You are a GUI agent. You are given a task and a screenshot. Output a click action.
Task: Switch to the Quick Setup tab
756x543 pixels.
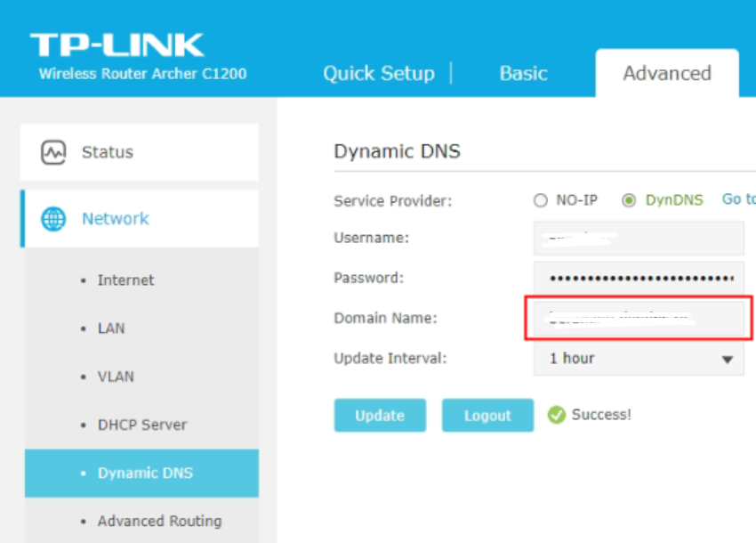click(379, 73)
